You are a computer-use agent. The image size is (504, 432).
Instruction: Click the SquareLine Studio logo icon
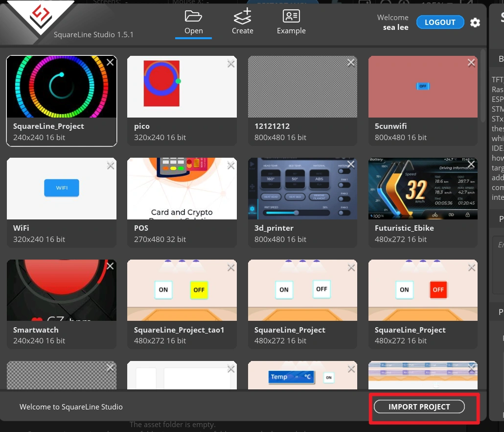(x=41, y=16)
